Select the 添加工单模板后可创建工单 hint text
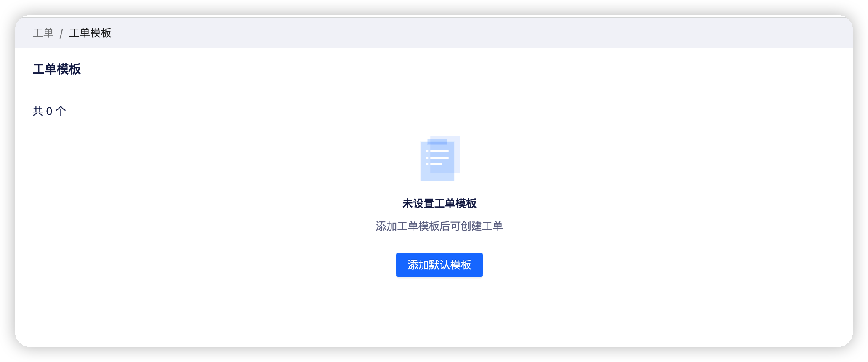Screen dimensions: 868x362 pyautogui.click(x=439, y=226)
